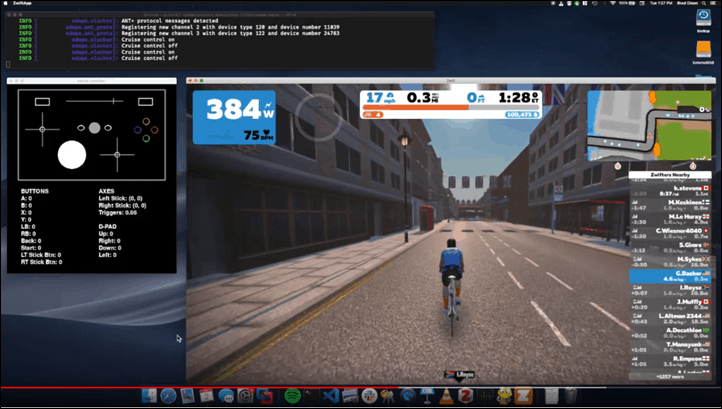Click the blue X button circle in controller
The height and width of the screenshot is (409, 722).
[x=138, y=130]
